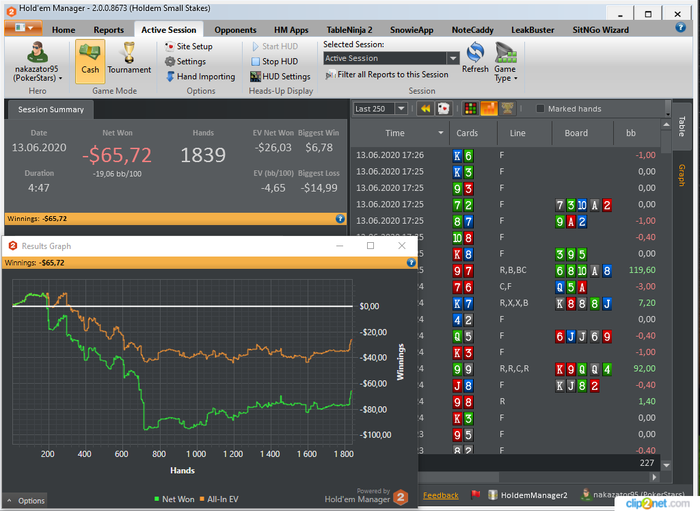Maximize the Results Graph window
This screenshot has height=511, width=700.
tap(371, 246)
